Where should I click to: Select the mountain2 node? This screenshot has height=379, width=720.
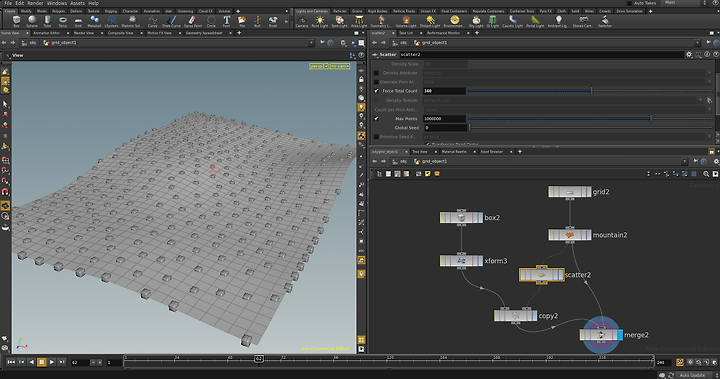pyautogui.click(x=570, y=235)
